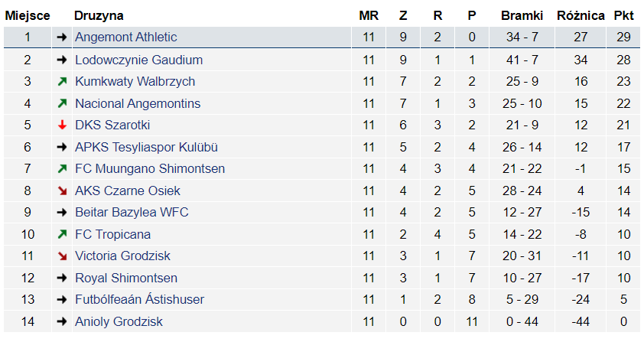Click the green arrow beside FC Muungano Shimontsen
This screenshot has width=644, height=342.
click(x=62, y=169)
